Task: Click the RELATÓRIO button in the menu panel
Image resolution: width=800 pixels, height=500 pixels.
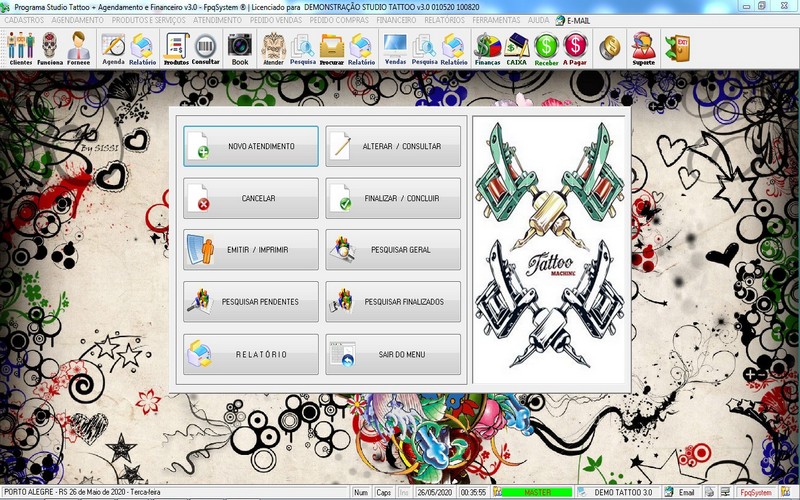Action: [251, 355]
